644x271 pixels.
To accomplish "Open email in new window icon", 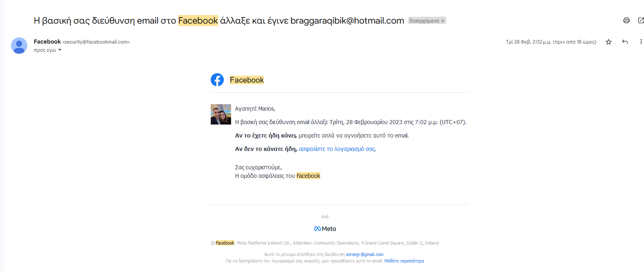I will coord(641,20).
